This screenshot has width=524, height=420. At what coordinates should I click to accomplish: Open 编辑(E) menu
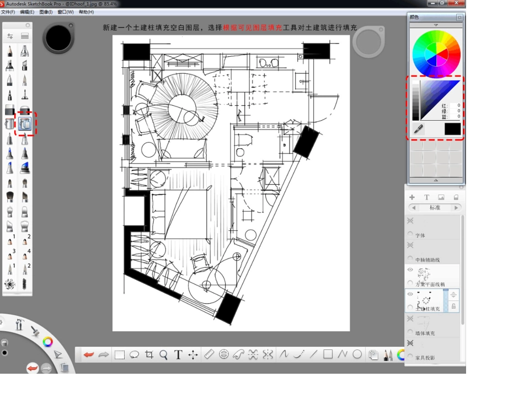(x=27, y=12)
